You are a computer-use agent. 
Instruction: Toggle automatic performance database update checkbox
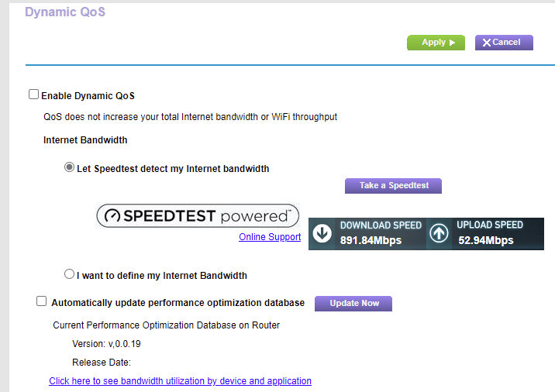[41, 301]
